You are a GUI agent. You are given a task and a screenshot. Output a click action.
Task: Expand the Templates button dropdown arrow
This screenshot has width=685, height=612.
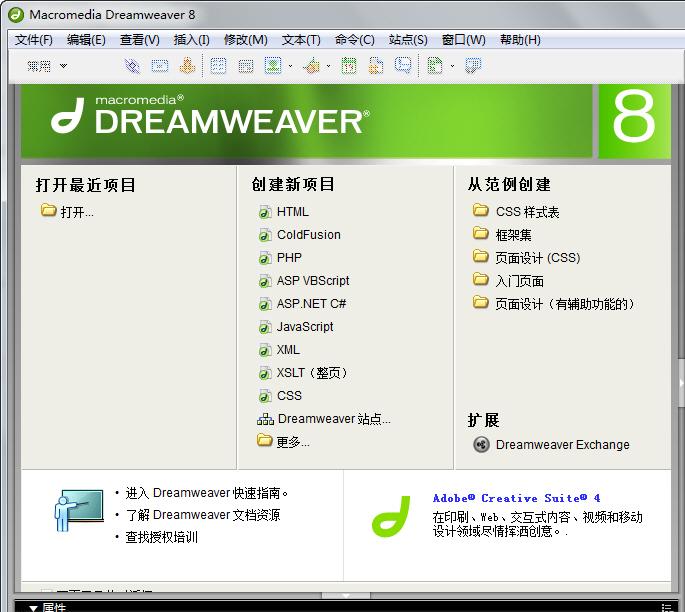pyautogui.click(x=452, y=67)
